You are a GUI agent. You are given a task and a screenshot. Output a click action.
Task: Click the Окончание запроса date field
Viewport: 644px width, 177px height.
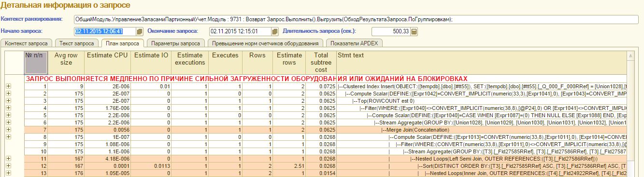240,31
